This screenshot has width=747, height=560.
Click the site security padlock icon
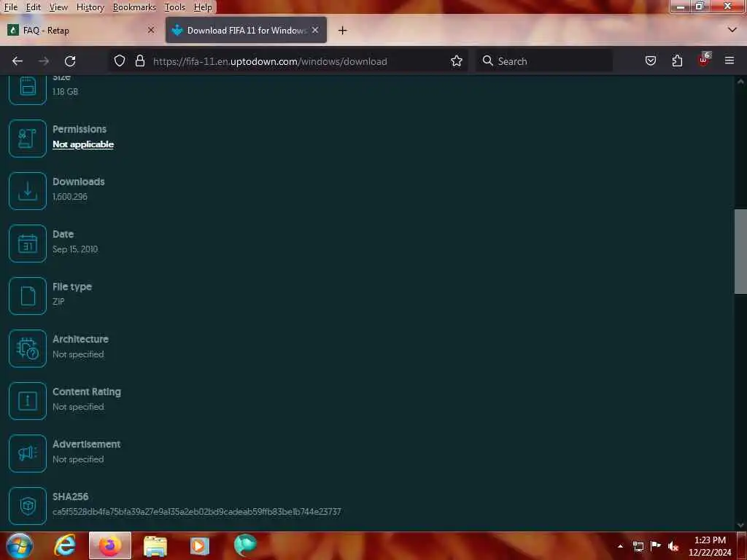click(139, 61)
